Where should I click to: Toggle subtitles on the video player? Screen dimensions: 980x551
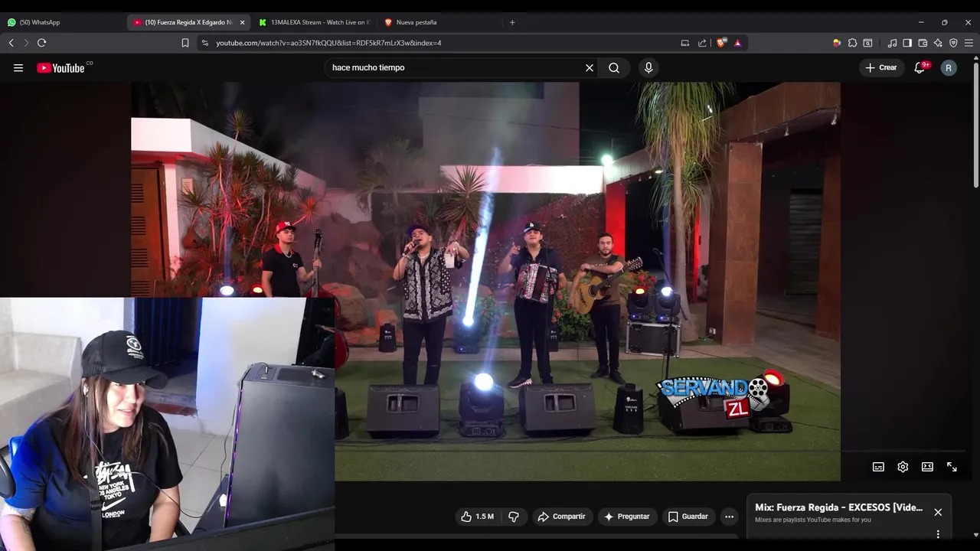coord(878,467)
